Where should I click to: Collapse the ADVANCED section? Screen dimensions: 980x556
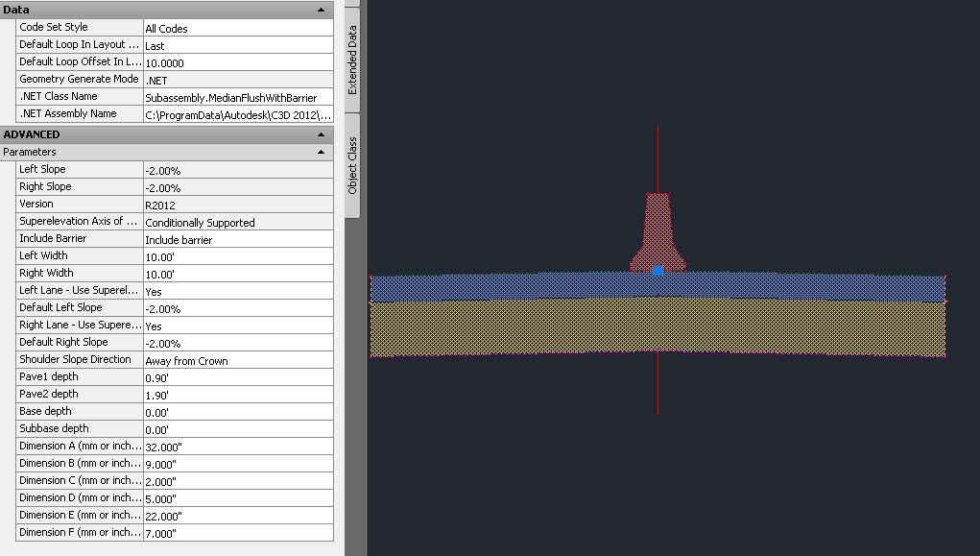(322, 134)
